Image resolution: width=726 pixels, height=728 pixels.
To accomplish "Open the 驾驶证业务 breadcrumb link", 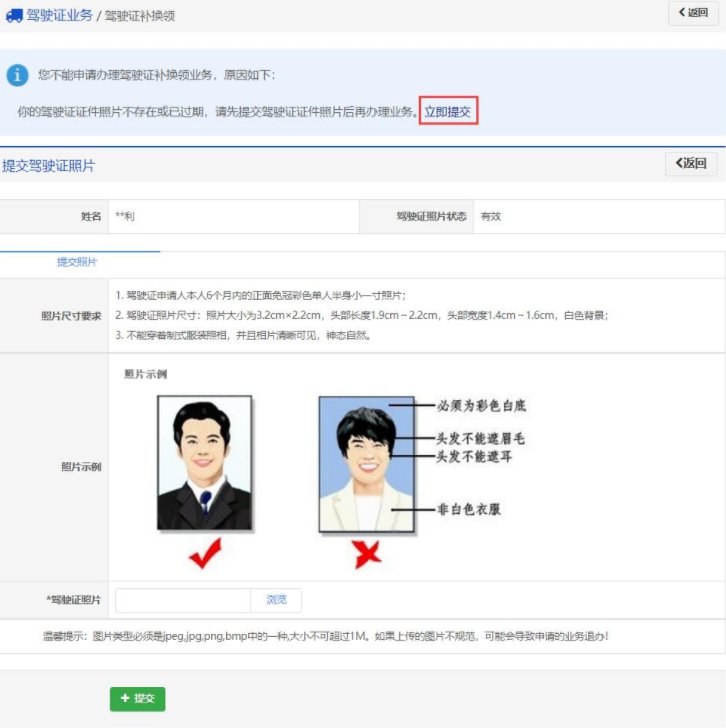I will (x=59, y=16).
